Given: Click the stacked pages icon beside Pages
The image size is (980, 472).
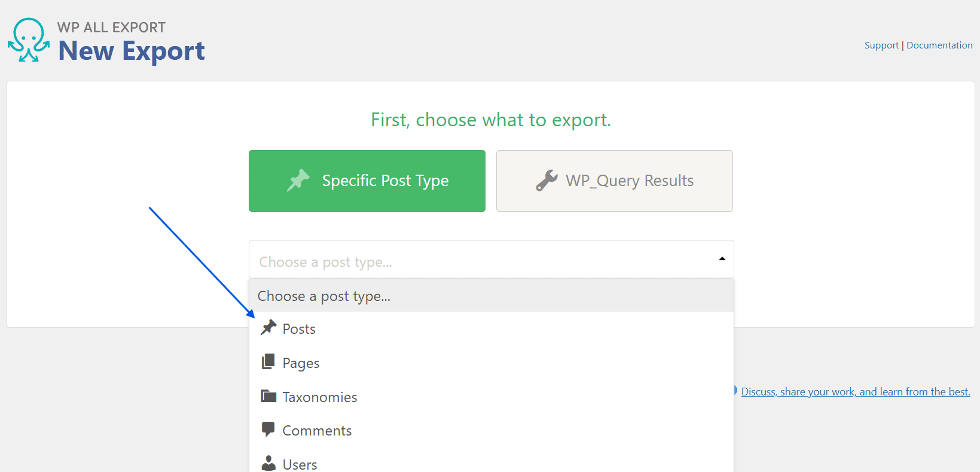Looking at the screenshot, I should (x=268, y=361).
